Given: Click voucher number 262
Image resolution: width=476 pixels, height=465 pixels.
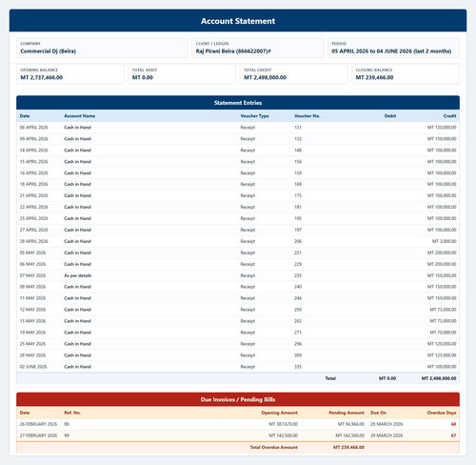Looking at the screenshot, I should coord(298,321).
